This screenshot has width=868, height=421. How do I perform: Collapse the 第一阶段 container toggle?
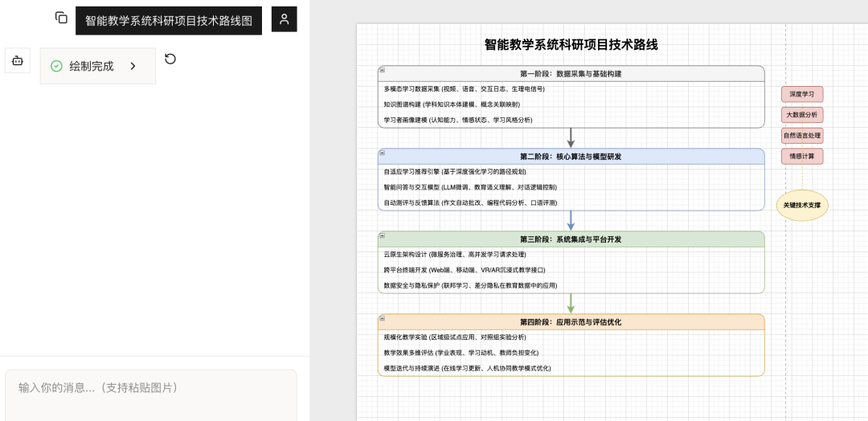pyautogui.click(x=383, y=71)
